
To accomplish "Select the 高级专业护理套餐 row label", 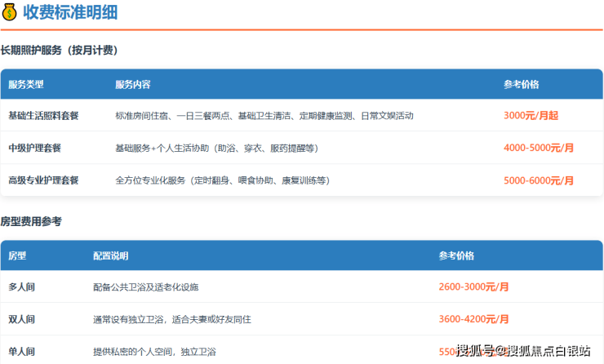I will coord(43,180).
